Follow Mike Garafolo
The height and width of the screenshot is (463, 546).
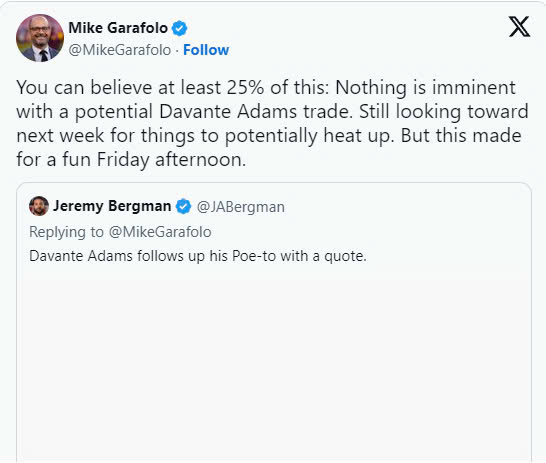pyautogui.click(x=206, y=50)
